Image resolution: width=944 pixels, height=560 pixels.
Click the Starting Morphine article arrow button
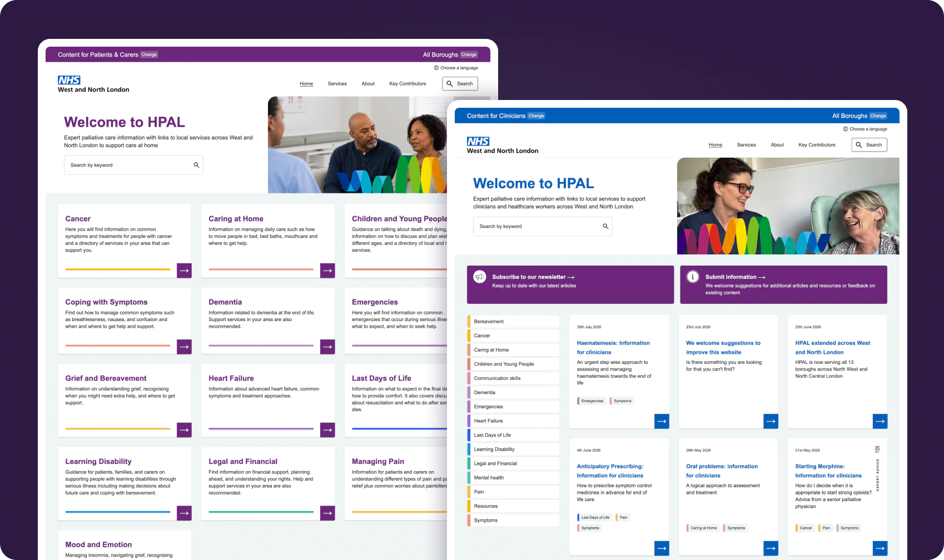tap(880, 548)
